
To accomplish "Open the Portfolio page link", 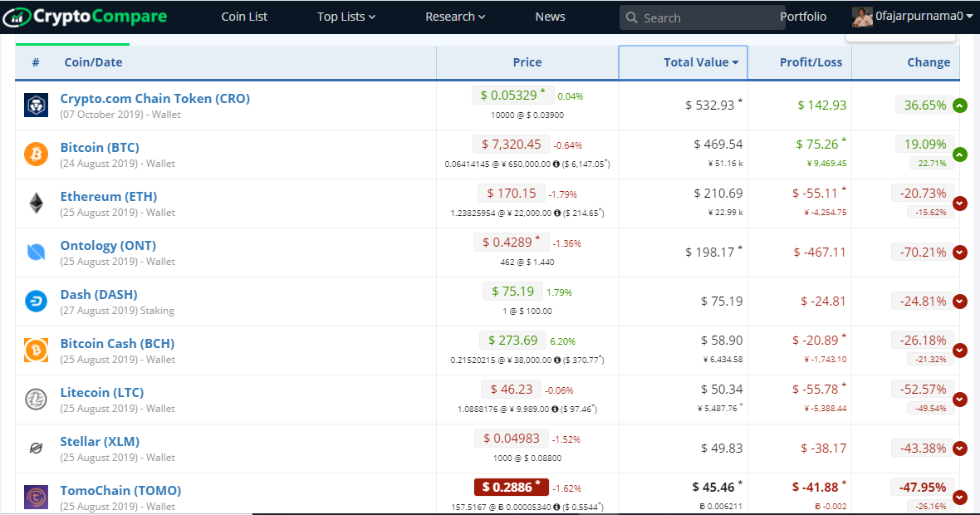I will (803, 17).
